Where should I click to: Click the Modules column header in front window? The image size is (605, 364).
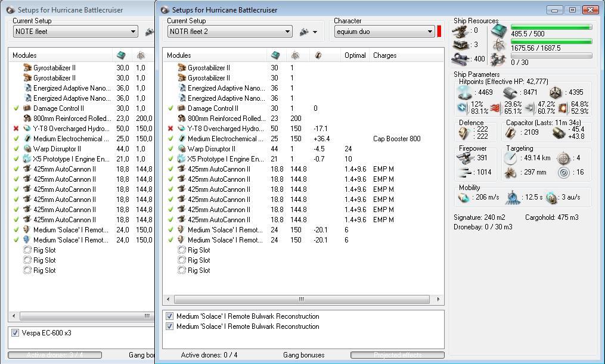click(179, 55)
